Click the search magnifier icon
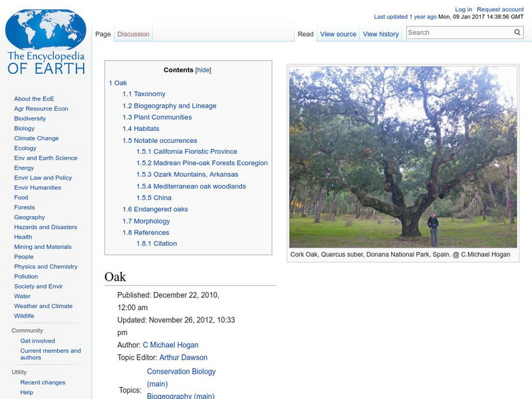The width and height of the screenshot is (532, 399). pyautogui.click(x=517, y=31)
